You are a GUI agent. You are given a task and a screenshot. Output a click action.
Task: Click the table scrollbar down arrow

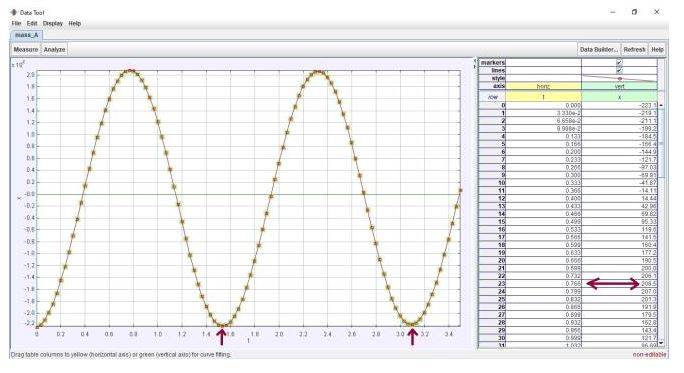coord(661,343)
